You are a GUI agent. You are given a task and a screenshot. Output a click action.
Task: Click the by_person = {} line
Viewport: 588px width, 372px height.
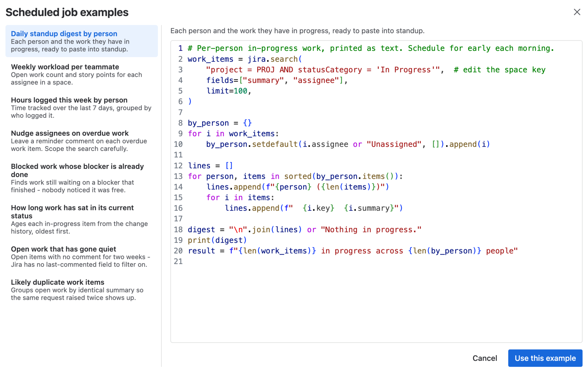point(220,123)
